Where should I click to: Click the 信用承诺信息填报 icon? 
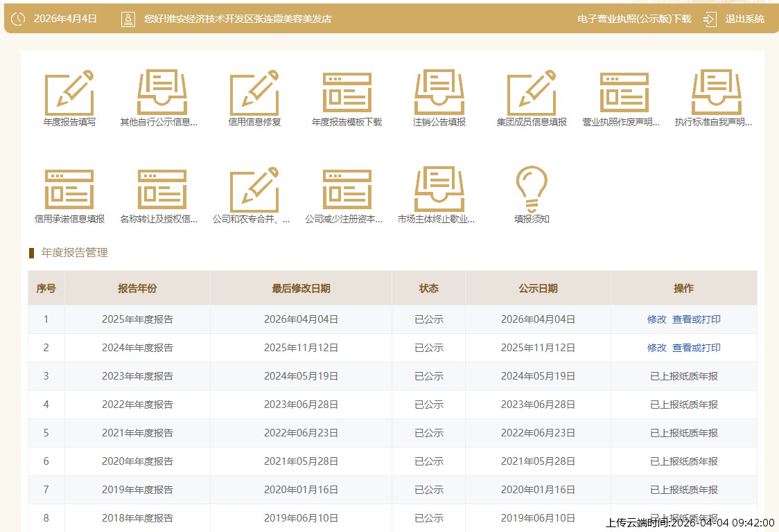tap(69, 189)
